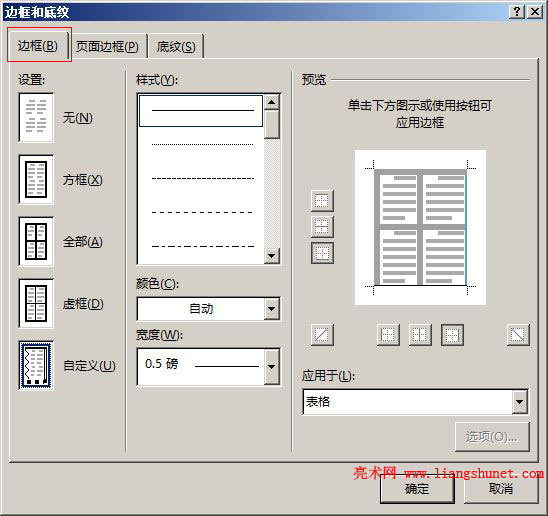The image size is (548, 516).
Task: Select the short dashed line style
Action: 202,179
